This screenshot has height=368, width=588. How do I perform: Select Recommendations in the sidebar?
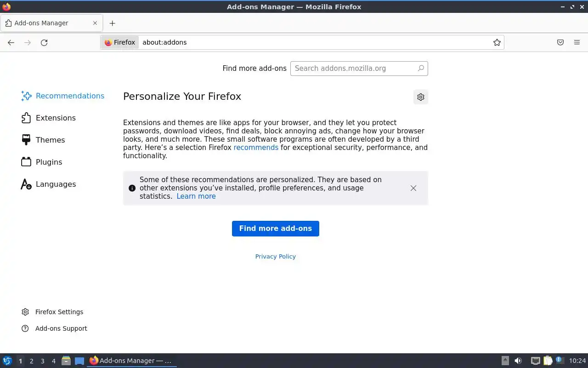coord(63,96)
